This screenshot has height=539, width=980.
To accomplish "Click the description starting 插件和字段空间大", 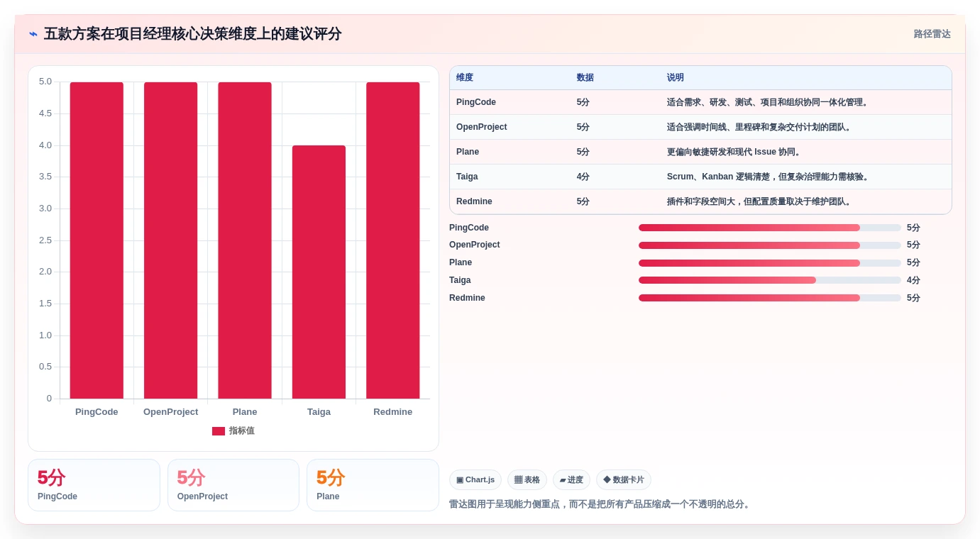I will click(759, 201).
